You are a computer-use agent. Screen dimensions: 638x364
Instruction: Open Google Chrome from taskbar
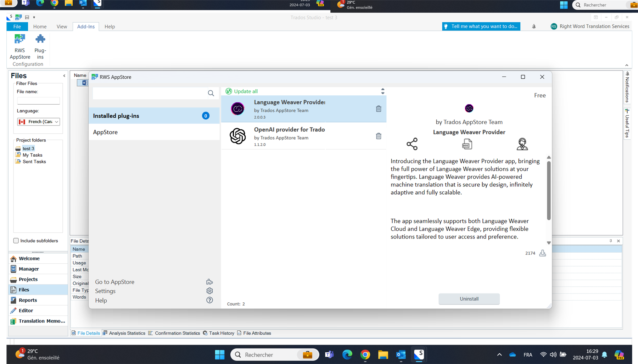pyautogui.click(x=365, y=354)
